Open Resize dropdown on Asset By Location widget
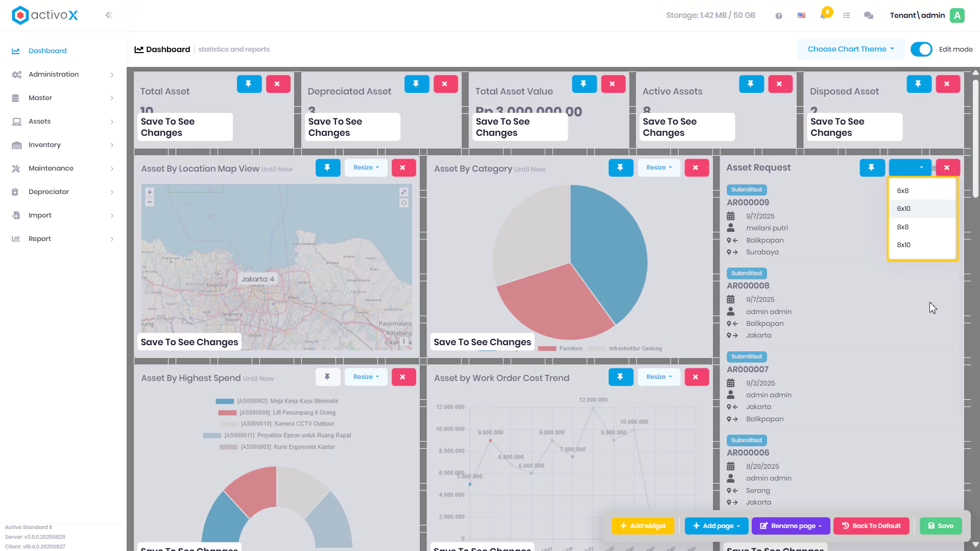The width and height of the screenshot is (980, 551). click(366, 167)
